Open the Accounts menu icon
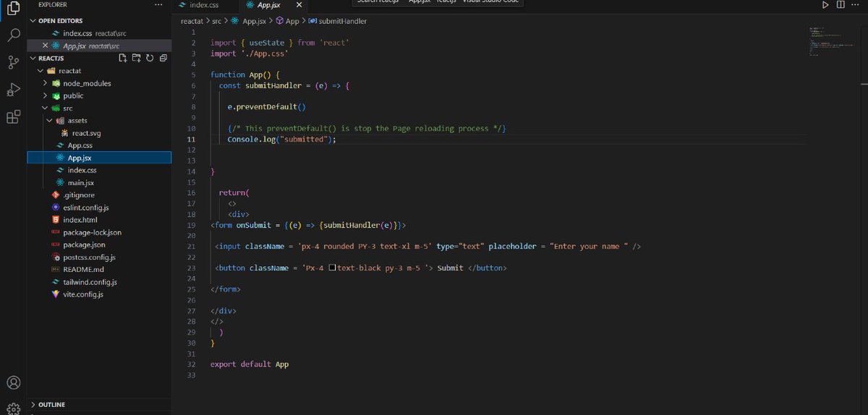 [x=13, y=382]
